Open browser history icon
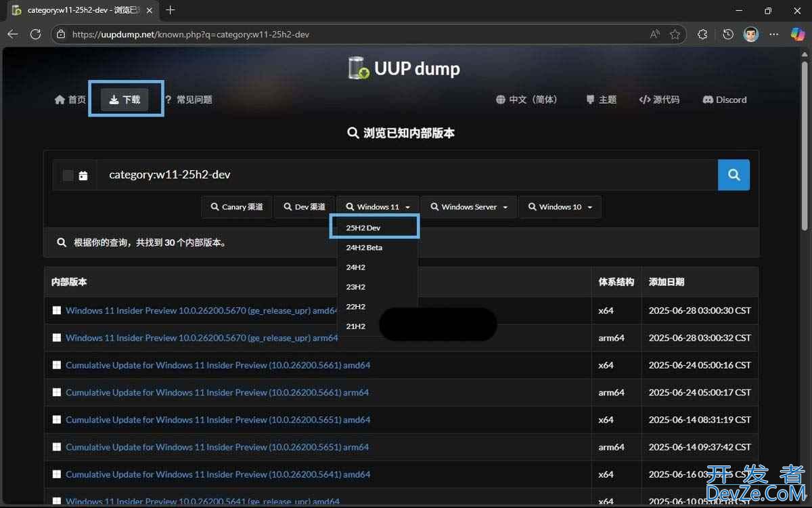Viewport: 812px width, 508px height. (728, 34)
